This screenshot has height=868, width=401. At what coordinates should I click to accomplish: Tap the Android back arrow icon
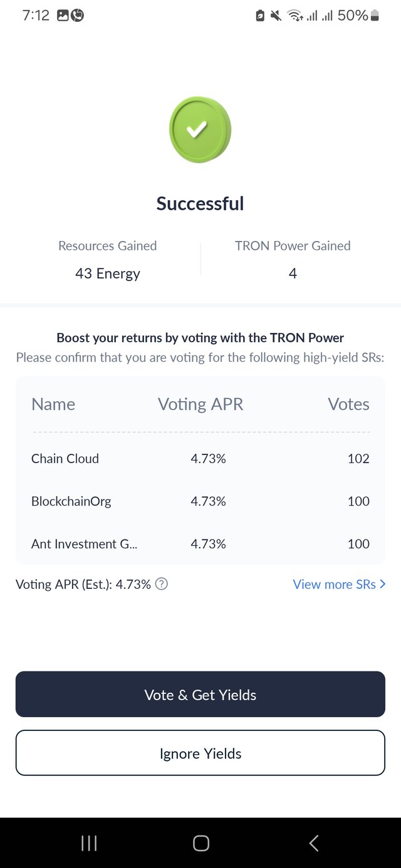[314, 843]
